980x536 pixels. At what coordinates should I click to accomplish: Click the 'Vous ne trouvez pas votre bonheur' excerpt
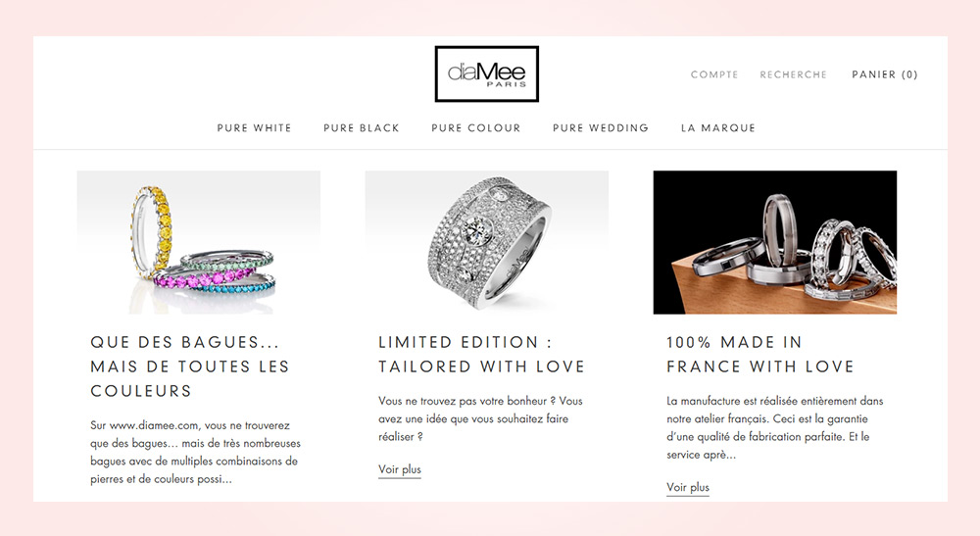(x=480, y=418)
